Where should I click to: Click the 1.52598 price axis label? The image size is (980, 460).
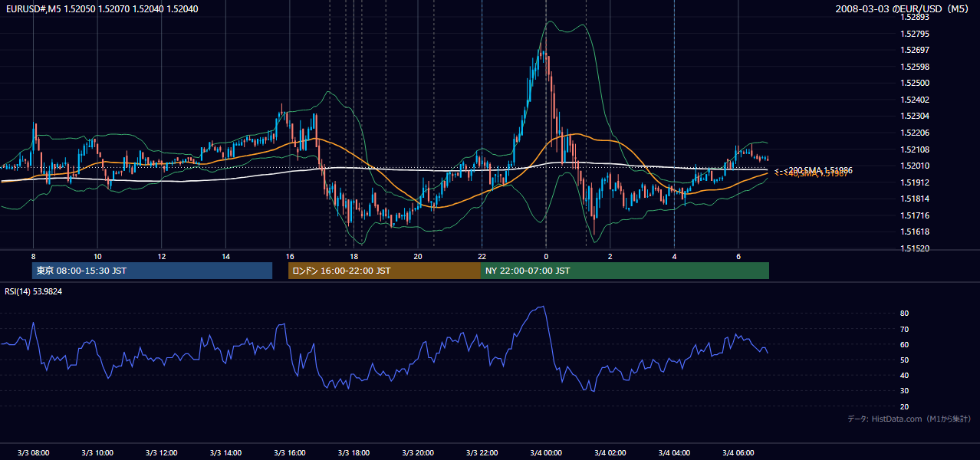pyautogui.click(x=915, y=67)
